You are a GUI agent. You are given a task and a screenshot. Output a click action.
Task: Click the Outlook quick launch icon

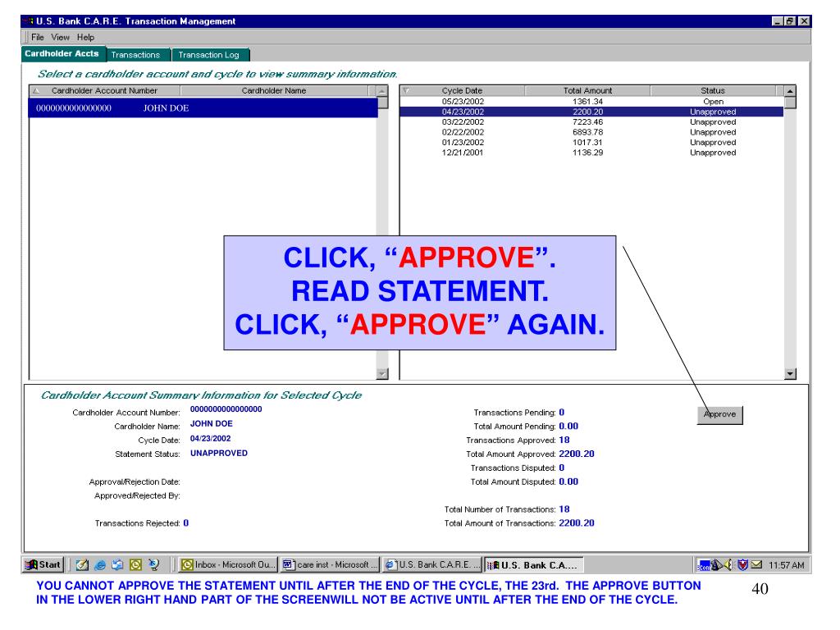[x=135, y=564]
